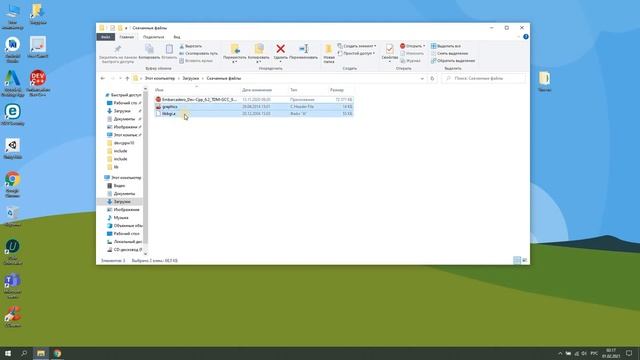The height and width of the screenshot is (360, 640).
Task: Open Quick Access Toolbar customize dropdown in title bar
Action: [126, 28]
